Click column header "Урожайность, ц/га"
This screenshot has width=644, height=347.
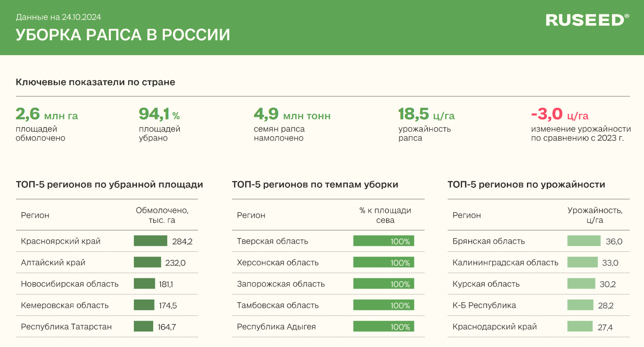point(595,215)
